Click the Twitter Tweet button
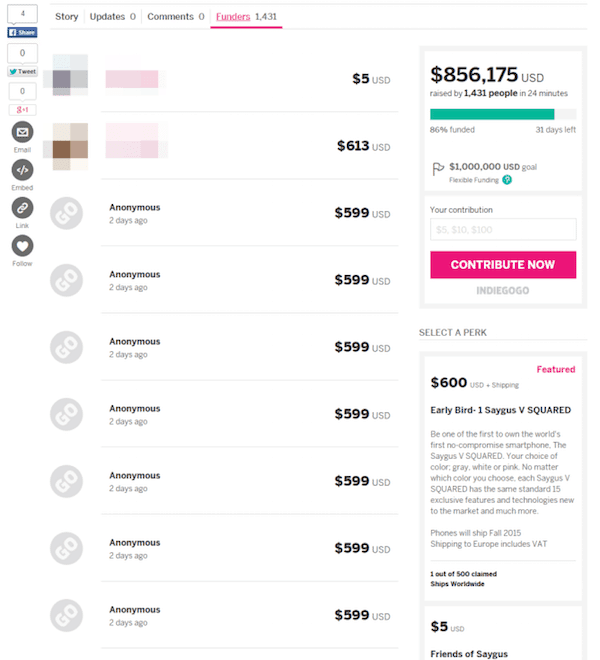 [x=22, y=71]
